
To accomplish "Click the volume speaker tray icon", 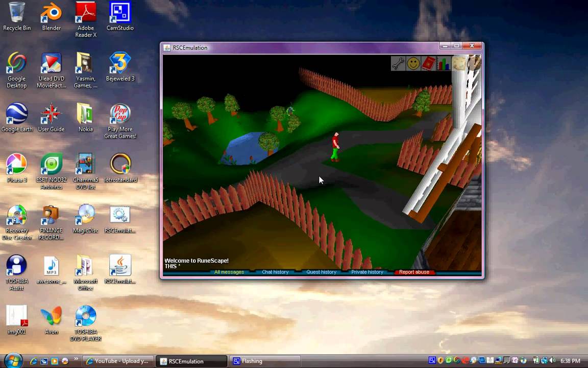I will click(x=552, y=361).
